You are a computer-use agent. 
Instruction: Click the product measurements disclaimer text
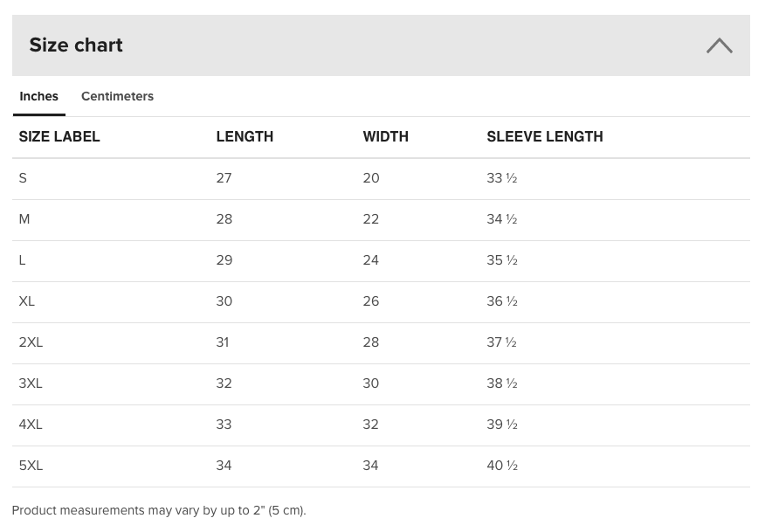159,510
